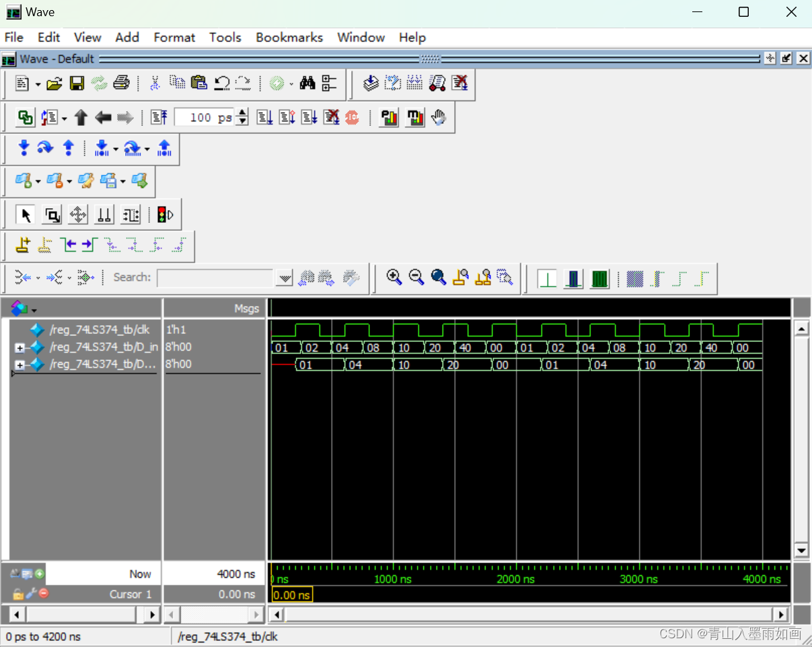The image size is (812, 647).
Task: Open dropdown next to restart-list icon
Action: tap(64, 118)
